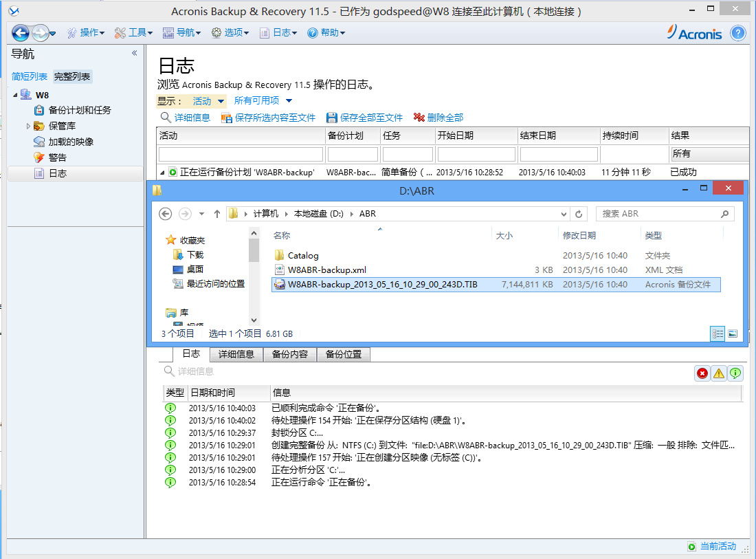This screenshot has height=559, width=756.
Task: Click the Acronis logo in toolbar
Action: point(695,33)
